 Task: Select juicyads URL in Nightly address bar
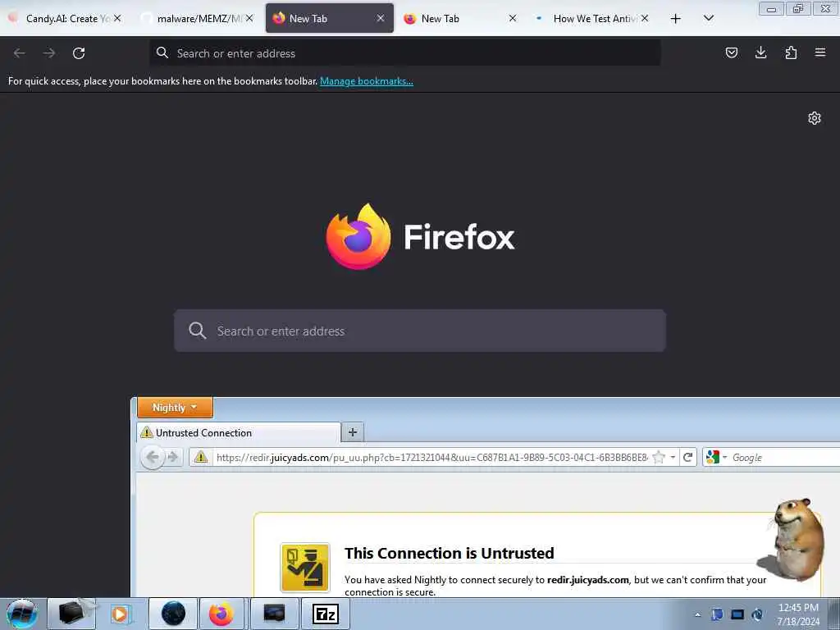click(x=431, y=458)
